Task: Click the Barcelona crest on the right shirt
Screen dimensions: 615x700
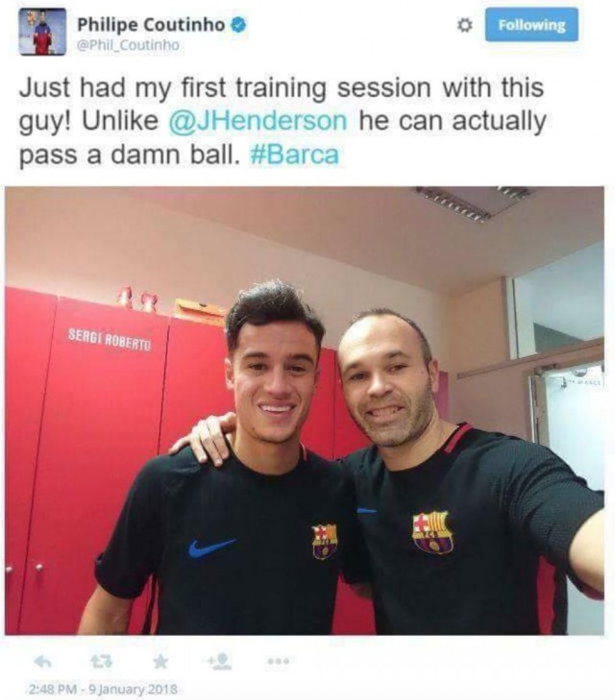Action: point(431,532)
